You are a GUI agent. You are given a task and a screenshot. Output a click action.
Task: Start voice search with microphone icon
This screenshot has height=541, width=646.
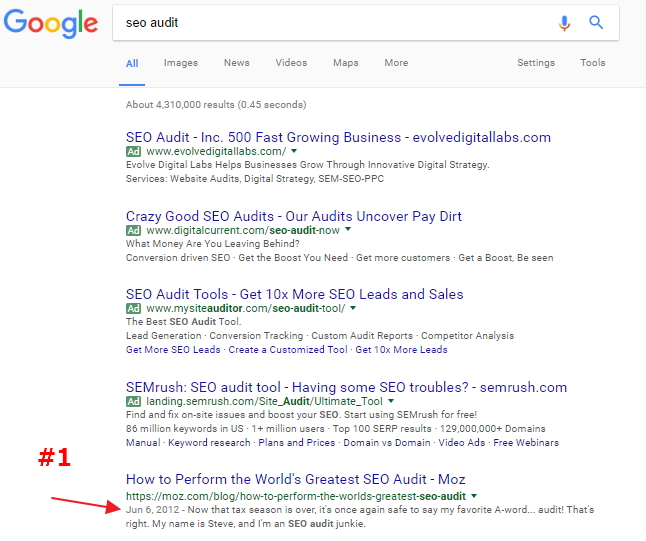tap(564, 23)
